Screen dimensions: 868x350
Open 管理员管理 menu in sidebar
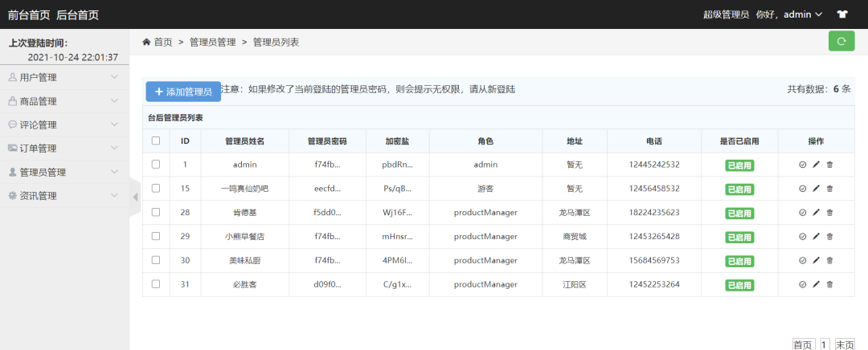pyautogui.click(x=64, y=172)
